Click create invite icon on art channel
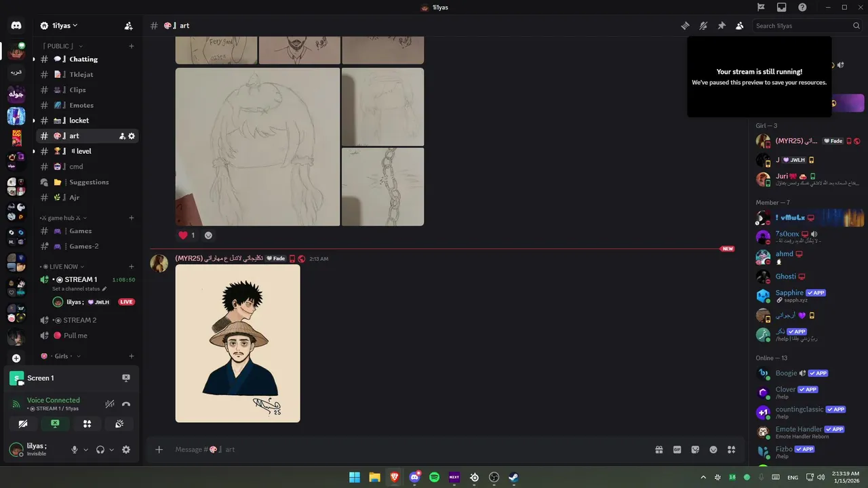The height and width of the screenshot is (488, 868). pyautogui.click(x=122, y=136)
